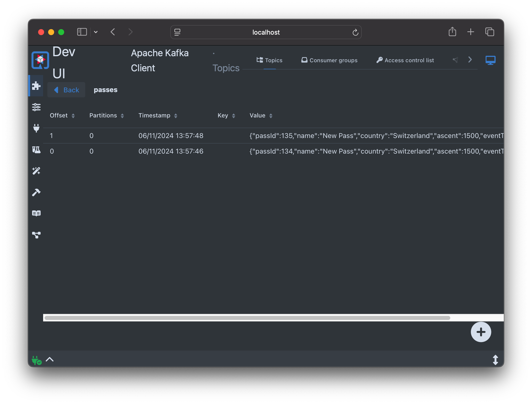
Task: Switch to the Consumer groups tab
Action: click(329, 60)
